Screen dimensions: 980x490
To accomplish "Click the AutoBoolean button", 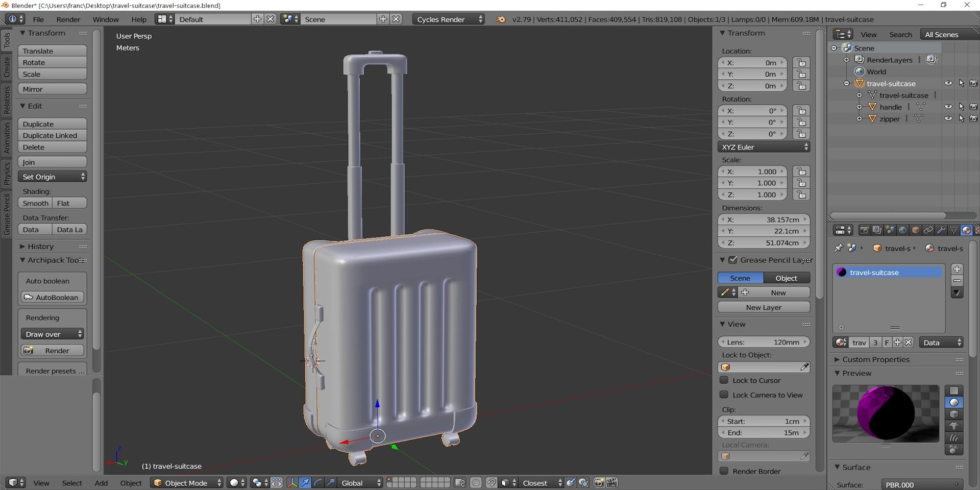I will [52, 297].
